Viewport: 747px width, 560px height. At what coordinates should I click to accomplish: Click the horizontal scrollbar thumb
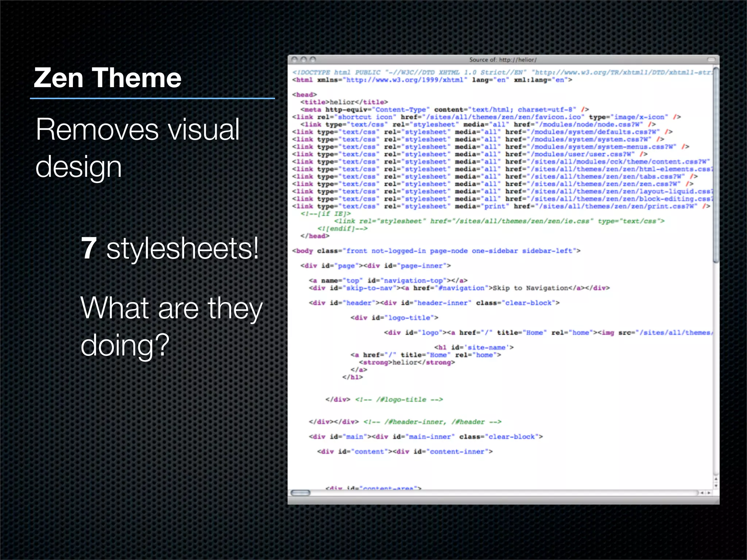click(x=300, y=493)
